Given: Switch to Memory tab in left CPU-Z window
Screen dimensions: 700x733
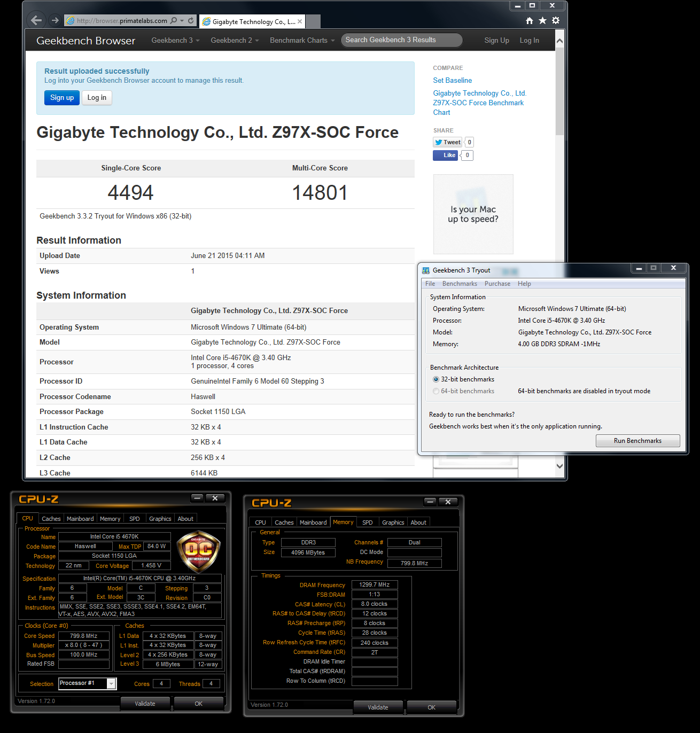Looking at the screenshot, I should pos(110,519).
